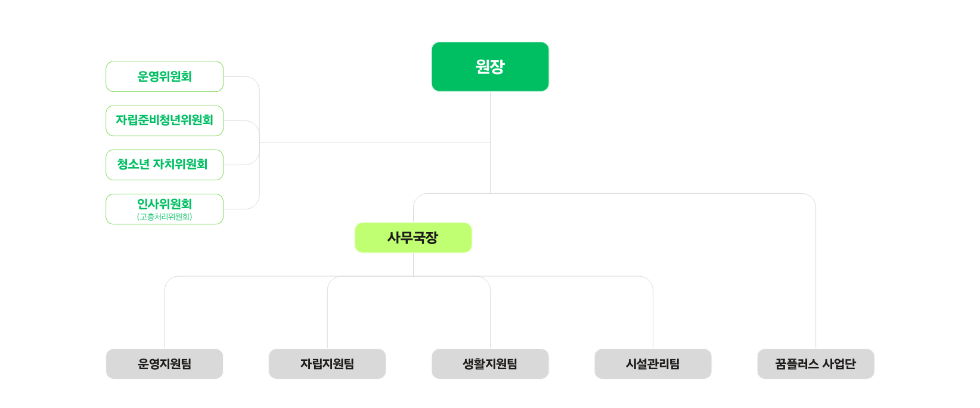Select the second gray team box from left
Viewport: 980px width, 408px height.
pyautogui.click(x=327, y=364)
